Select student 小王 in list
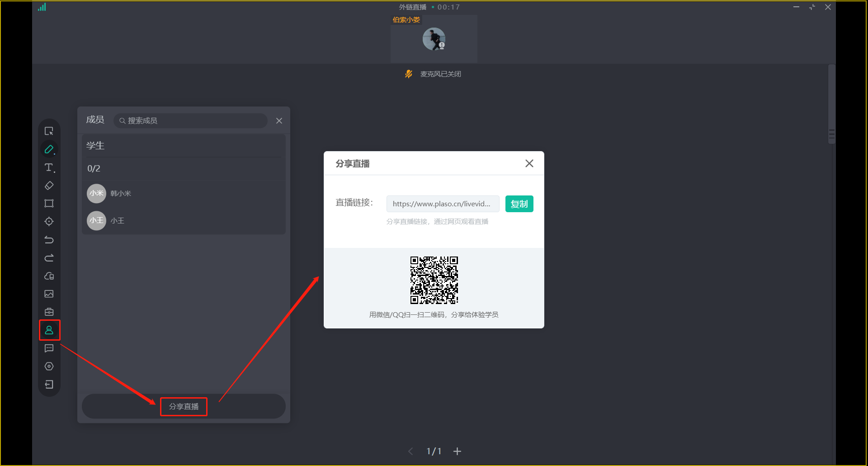 [x=184, y=221]
